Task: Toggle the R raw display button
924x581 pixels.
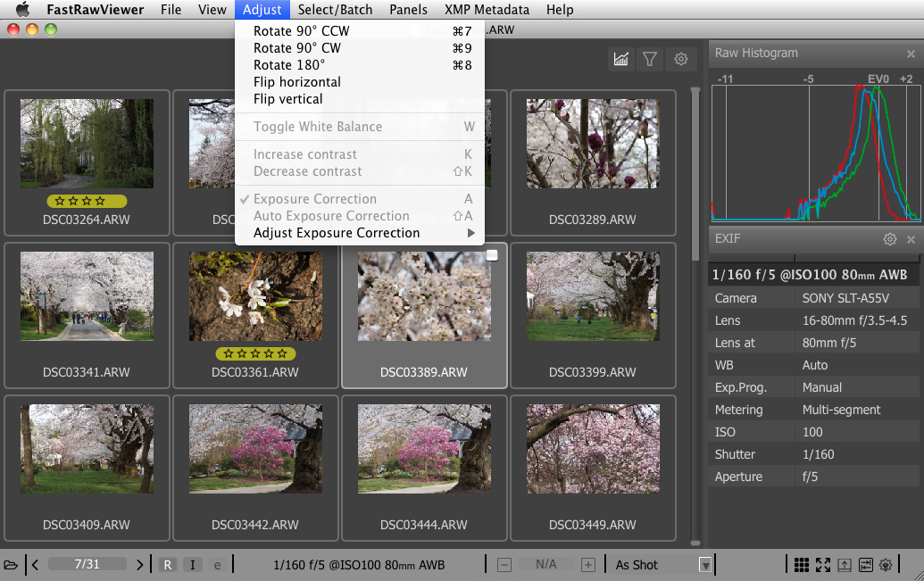Action: pos(167,565)
